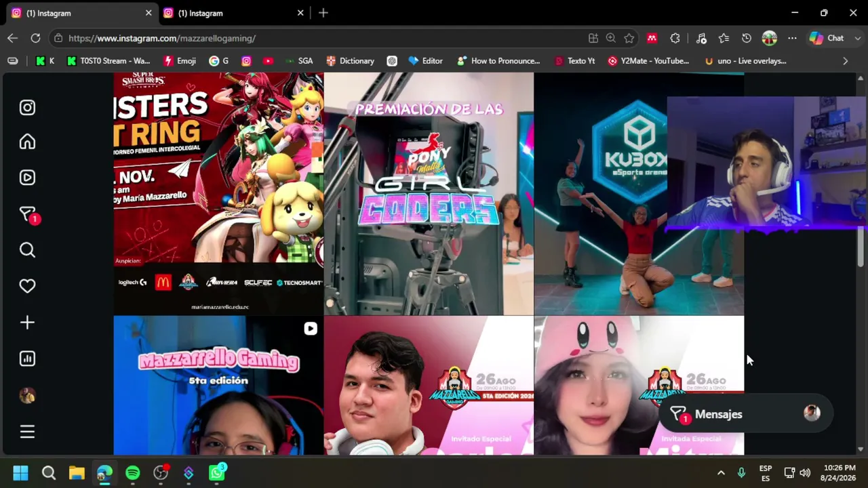This screenshot has width=868, height=488.
Task: Open the Girl Coders premiación post
Action: coord(429,194)
